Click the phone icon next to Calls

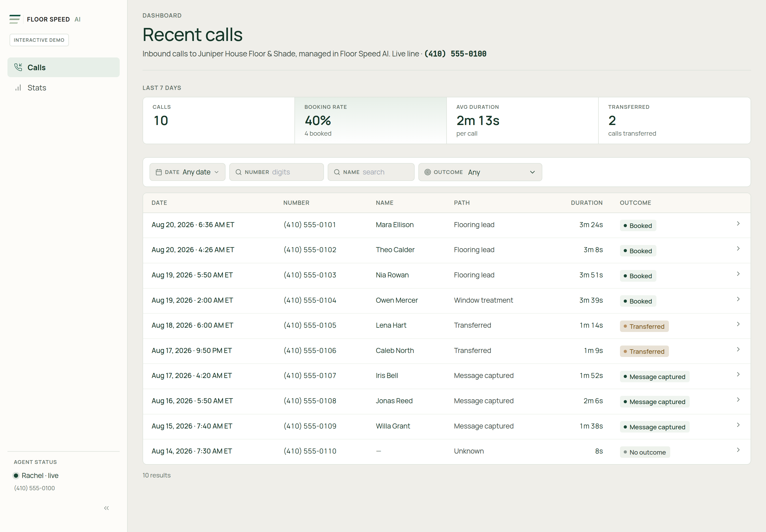18,67
